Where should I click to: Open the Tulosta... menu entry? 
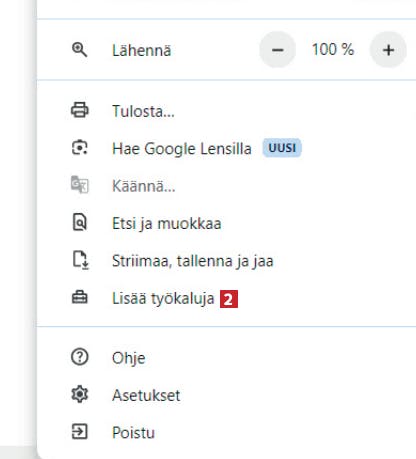click(227, 111)
